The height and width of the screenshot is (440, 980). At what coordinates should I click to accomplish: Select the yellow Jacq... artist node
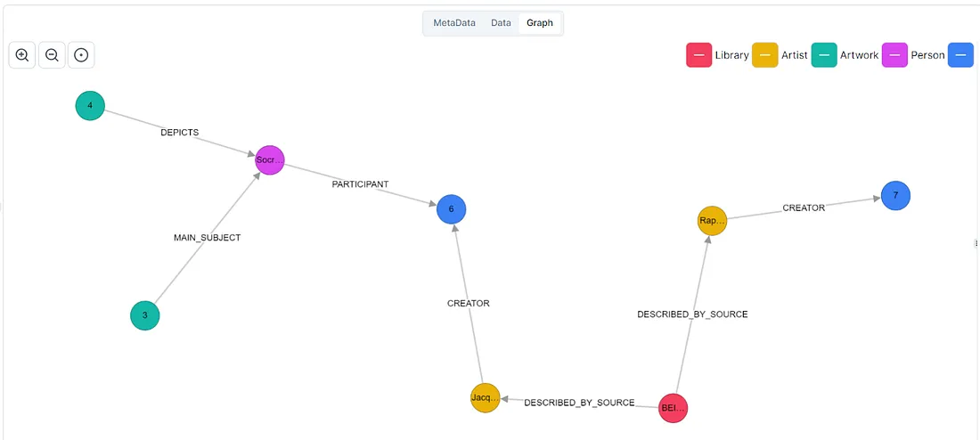pos(486,397)
